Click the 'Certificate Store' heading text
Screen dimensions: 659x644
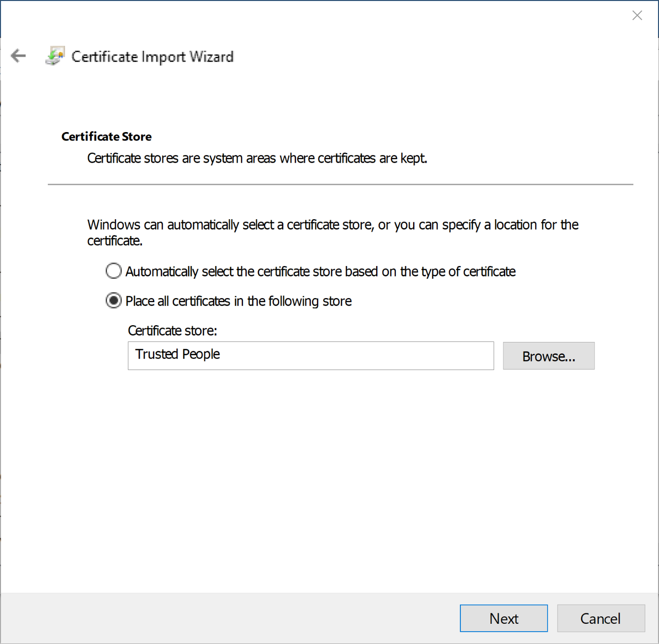coord(106,136)
